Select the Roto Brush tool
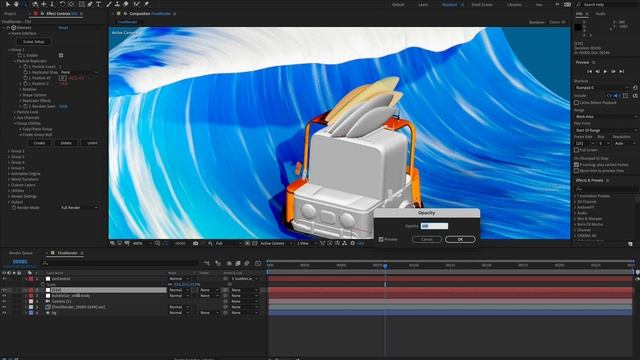 click(137, 4)
